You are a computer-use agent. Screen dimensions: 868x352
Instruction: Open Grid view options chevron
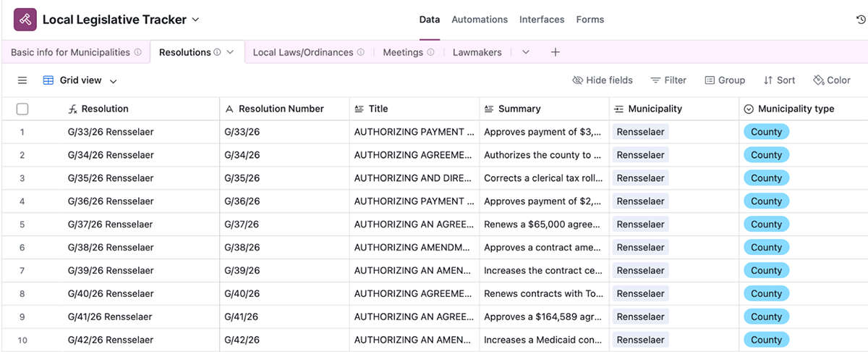click(x=113, y=81)
